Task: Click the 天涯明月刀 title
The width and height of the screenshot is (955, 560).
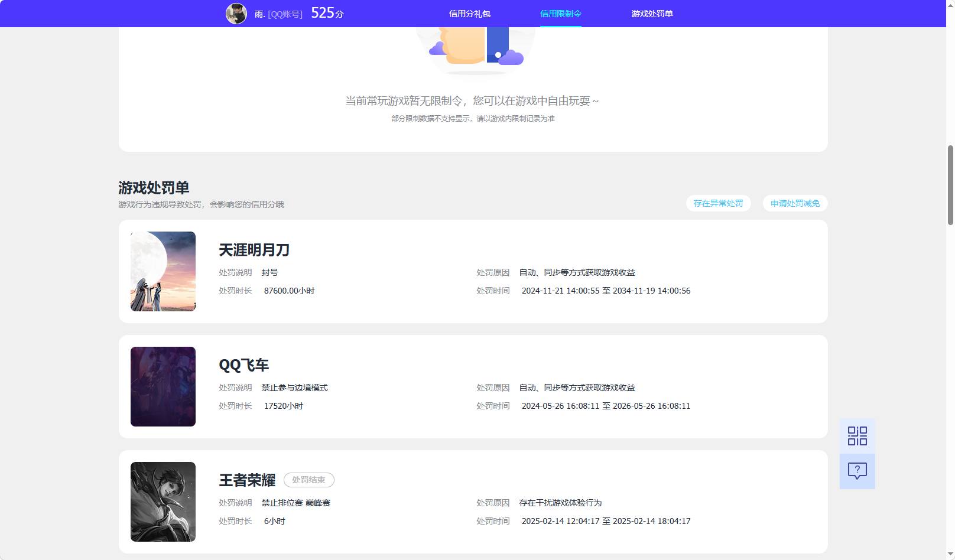Action: pos(254,250)
